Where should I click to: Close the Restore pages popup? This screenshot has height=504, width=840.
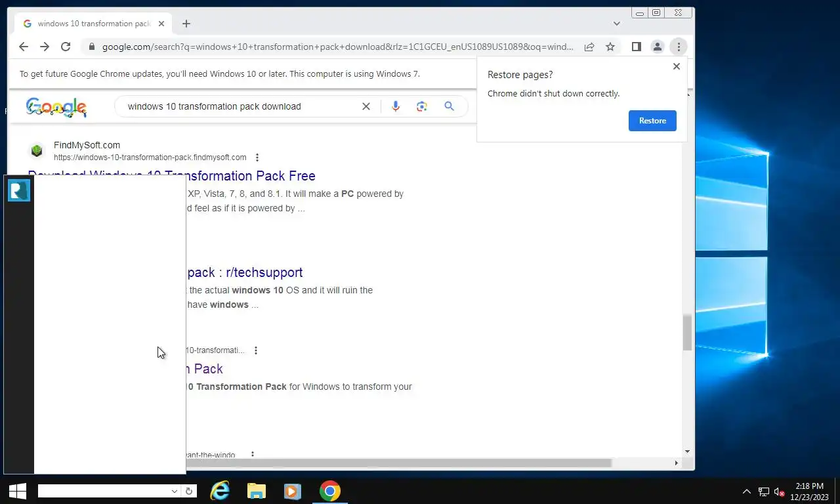click(676, 66)
